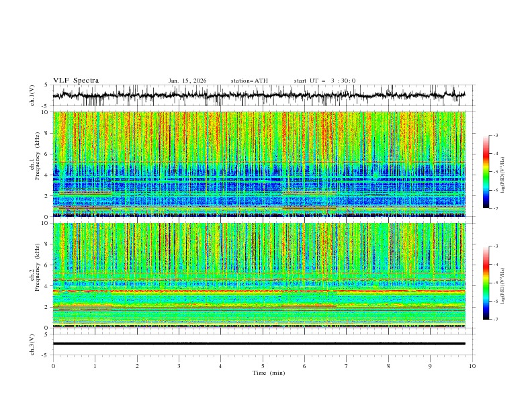Click the "-3" label on ch.1 color bar
The height and width of the screenshot is (411, 532).
496,135
